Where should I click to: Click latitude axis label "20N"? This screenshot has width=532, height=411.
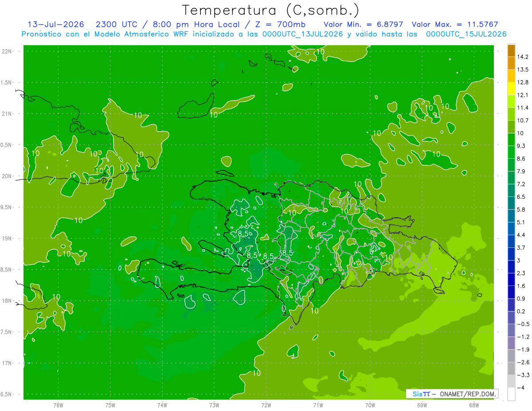coord(8,176)
